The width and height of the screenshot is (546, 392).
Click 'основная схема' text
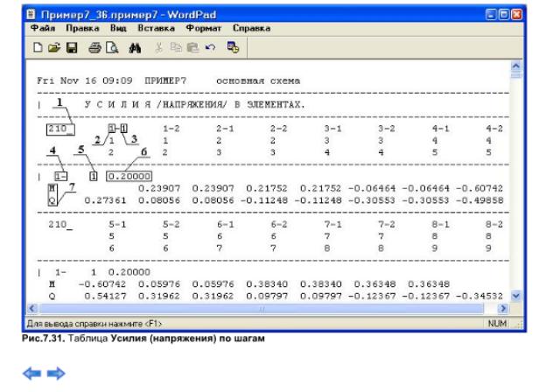click(x=258, y=81)
